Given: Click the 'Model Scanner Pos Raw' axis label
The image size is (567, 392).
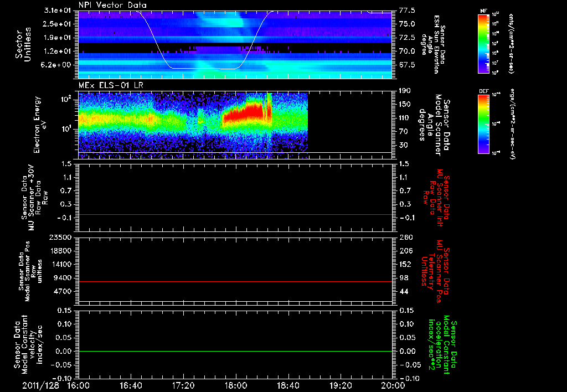Looking at the screenshot, I should click(x=30, y=271).
